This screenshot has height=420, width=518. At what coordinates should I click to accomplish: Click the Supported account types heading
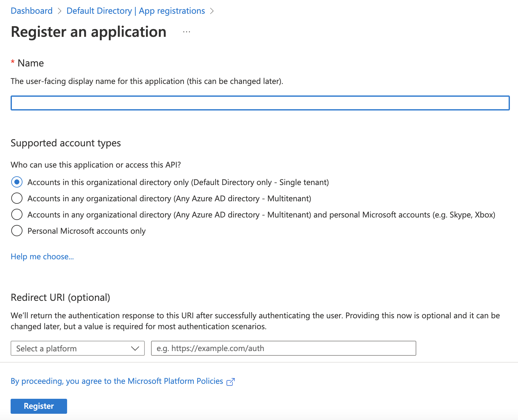point(66,143)
